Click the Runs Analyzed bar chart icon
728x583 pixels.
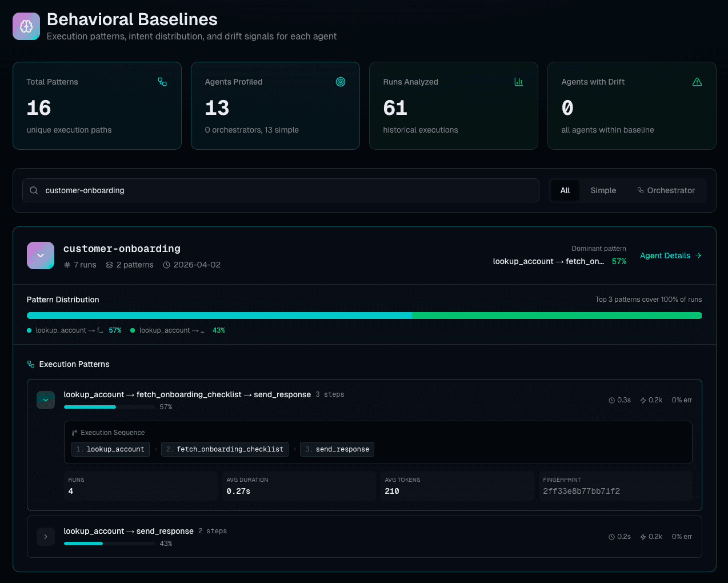[519, 82]
